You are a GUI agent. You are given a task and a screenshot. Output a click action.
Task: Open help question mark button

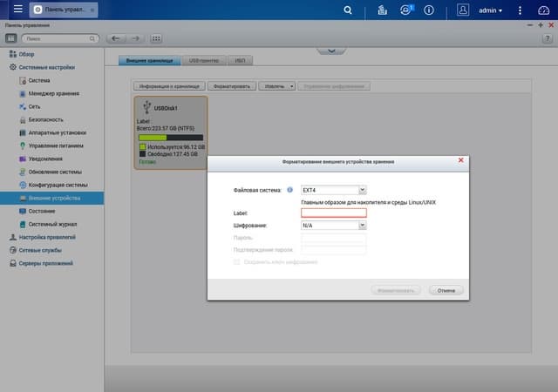(548, 38)
